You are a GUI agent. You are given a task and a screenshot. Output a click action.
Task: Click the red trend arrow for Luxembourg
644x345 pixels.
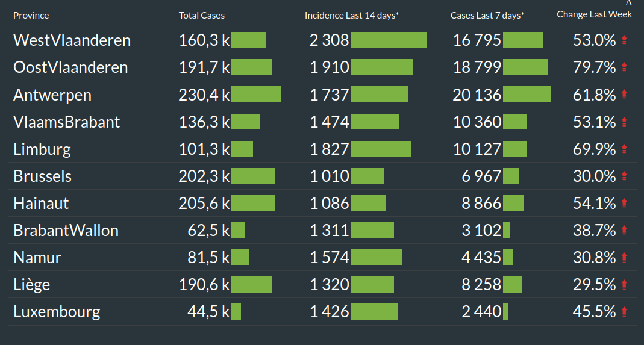click(x=624, y=312)
